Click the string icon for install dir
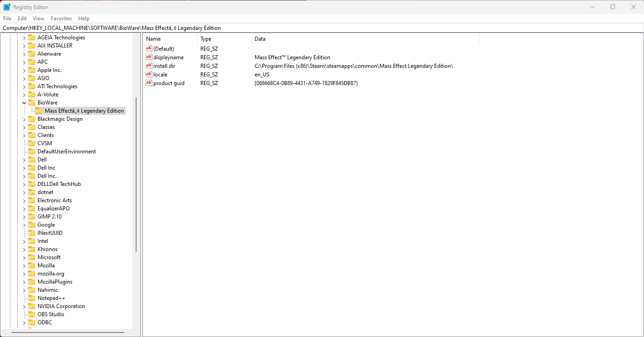The height and width of the screenshot is (337, 644). coord(149,66)
